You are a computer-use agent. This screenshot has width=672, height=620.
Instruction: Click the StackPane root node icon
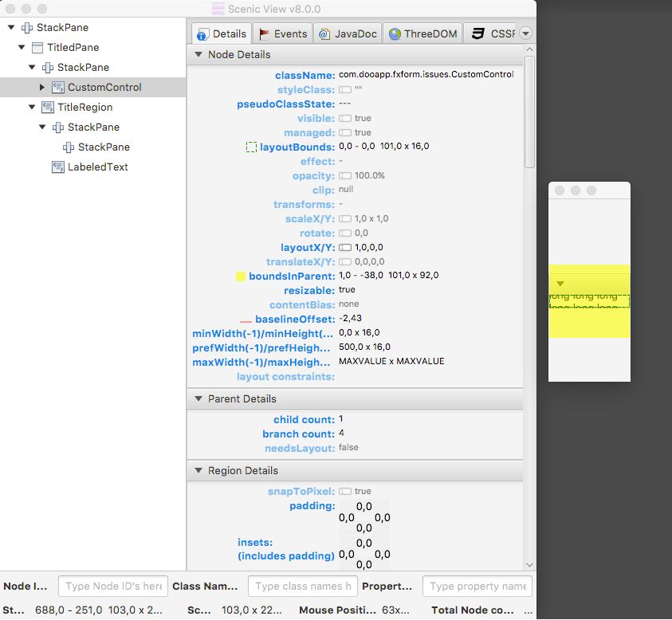pos(27,28)
